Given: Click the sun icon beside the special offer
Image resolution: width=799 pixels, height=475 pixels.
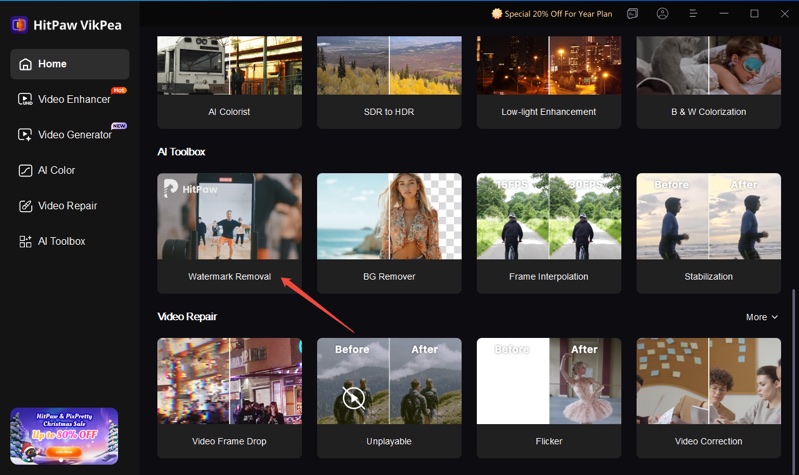Looking at the screenshot, I should [x=497, y=14].
